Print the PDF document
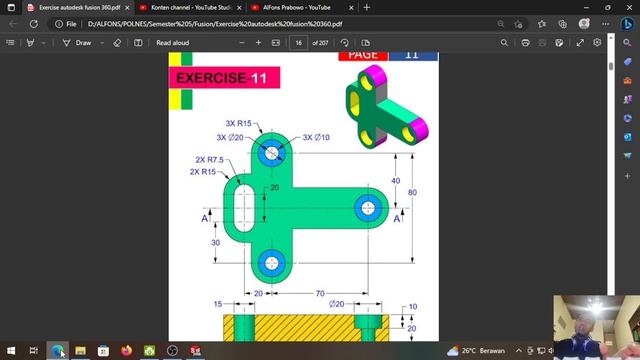 pos(525,43)
